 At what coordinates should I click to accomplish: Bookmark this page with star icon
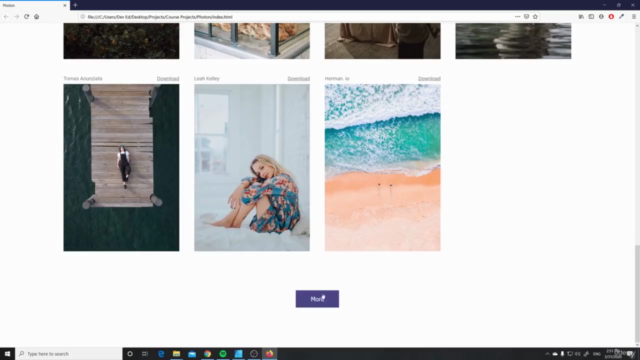click(x=536, y=17)
